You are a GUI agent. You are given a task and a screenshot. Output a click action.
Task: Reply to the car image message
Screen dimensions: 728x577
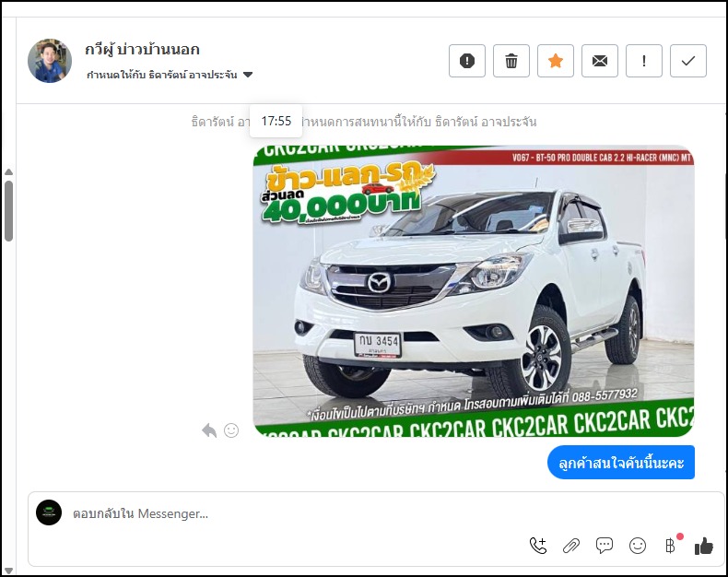coord(209,430)
